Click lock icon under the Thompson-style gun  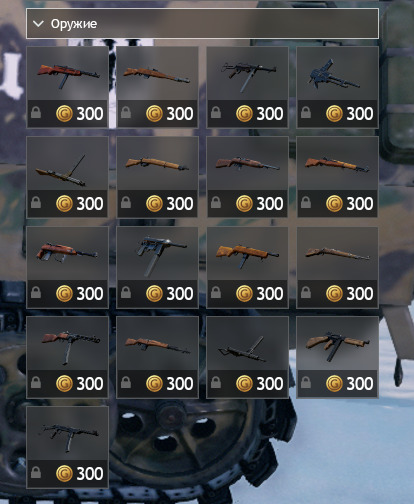coord(306,382)
